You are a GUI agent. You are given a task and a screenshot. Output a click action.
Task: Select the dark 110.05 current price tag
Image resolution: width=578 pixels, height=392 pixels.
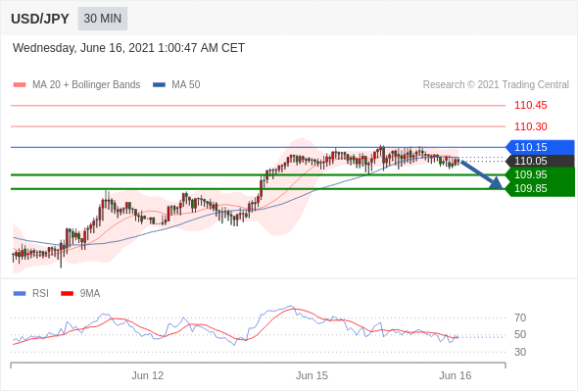coord(540,161)
